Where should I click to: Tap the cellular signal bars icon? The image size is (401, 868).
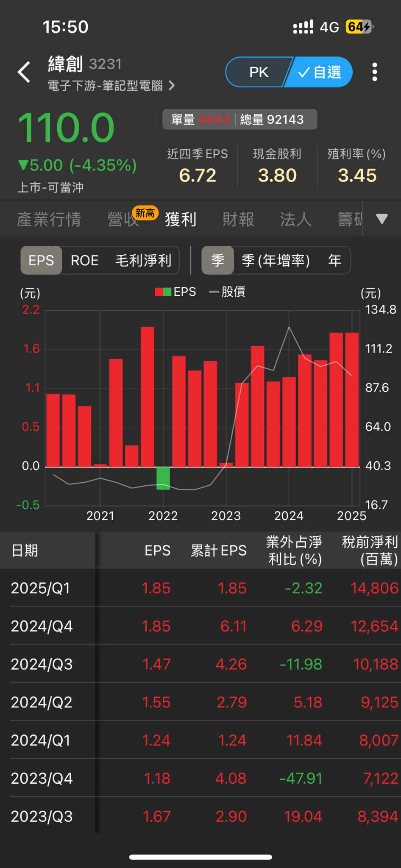[303, 27]
